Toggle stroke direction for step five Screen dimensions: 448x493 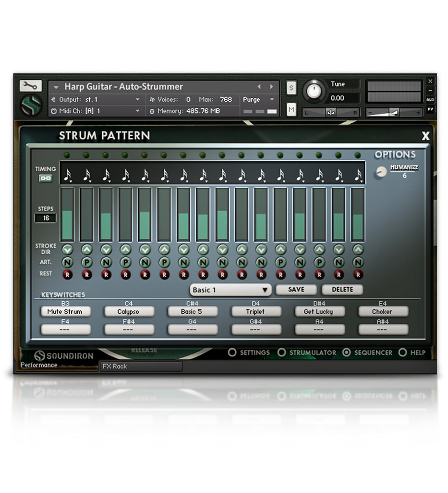[x=145, y=249]
